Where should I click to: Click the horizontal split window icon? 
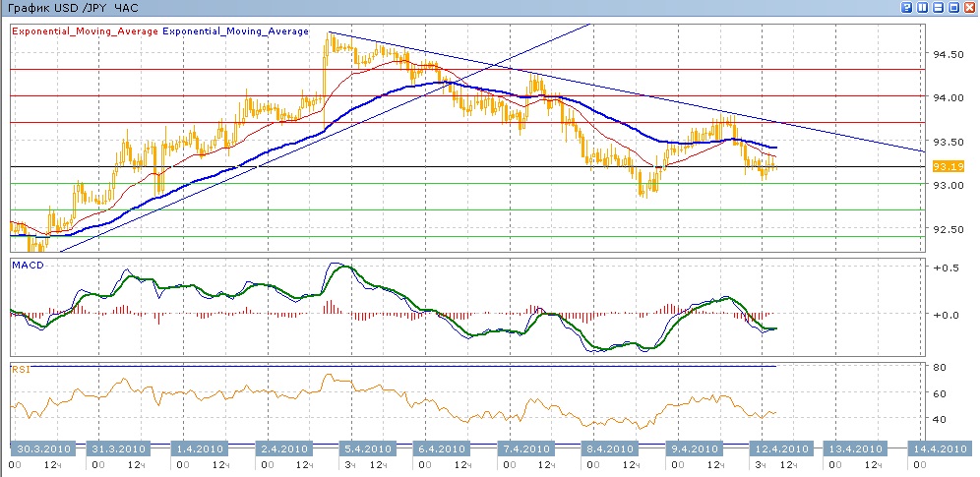click(x=938, y=8)
